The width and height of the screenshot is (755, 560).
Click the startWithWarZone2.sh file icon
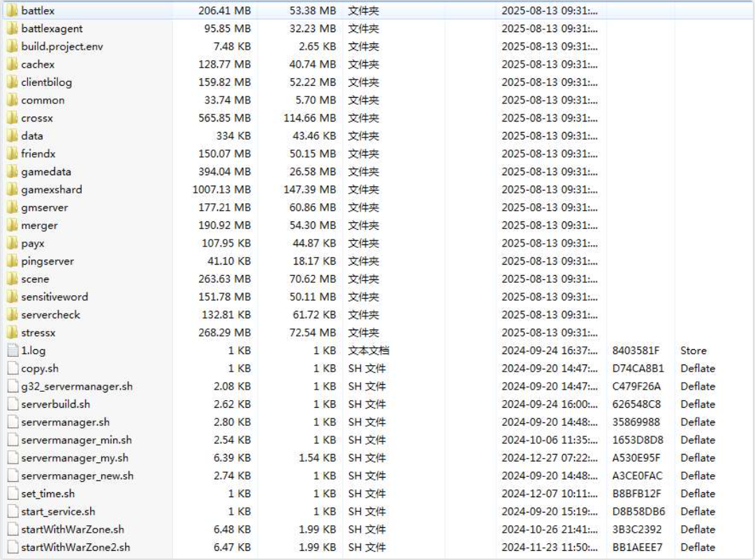[13, 547]
